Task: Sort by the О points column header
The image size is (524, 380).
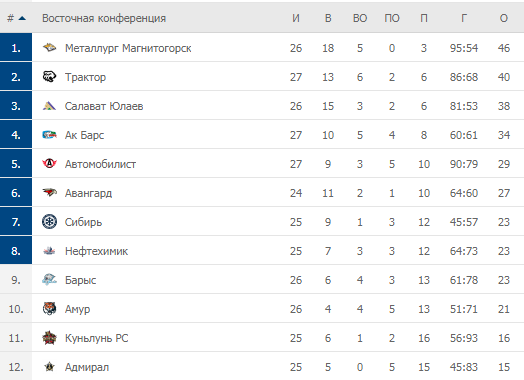Action: coord(504,18)
